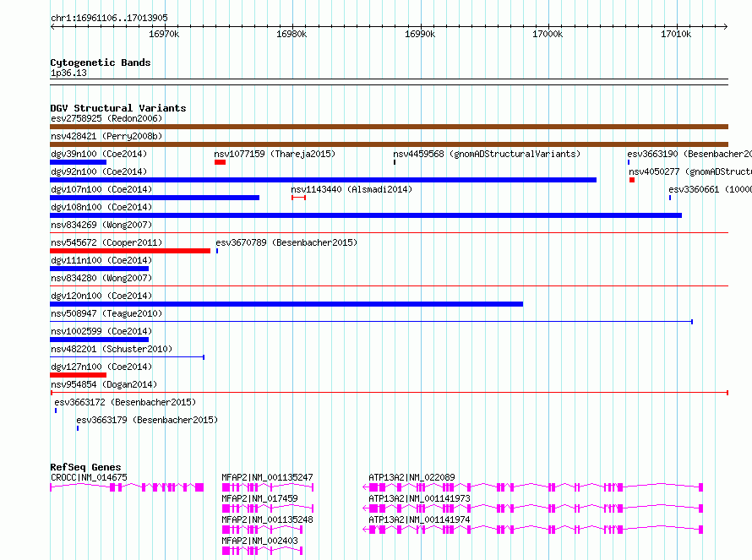Click the nsv482201 (Schuster2010) blue line
This screenshot has width=752, height=560.
click(127, 357)
